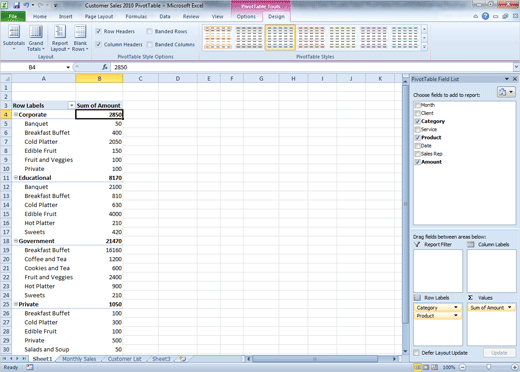Open the Report Layout menu
The height and width of the screenshot is (372, 520).
60,38
